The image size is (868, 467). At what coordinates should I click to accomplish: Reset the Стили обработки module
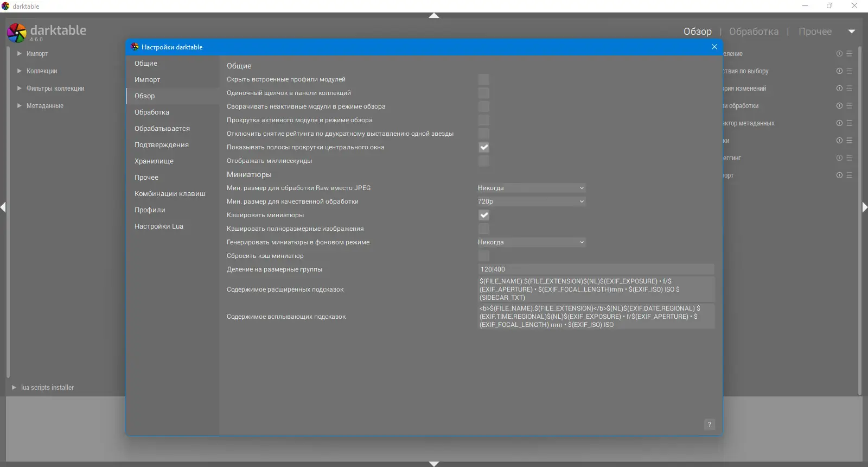coord(839,106)
